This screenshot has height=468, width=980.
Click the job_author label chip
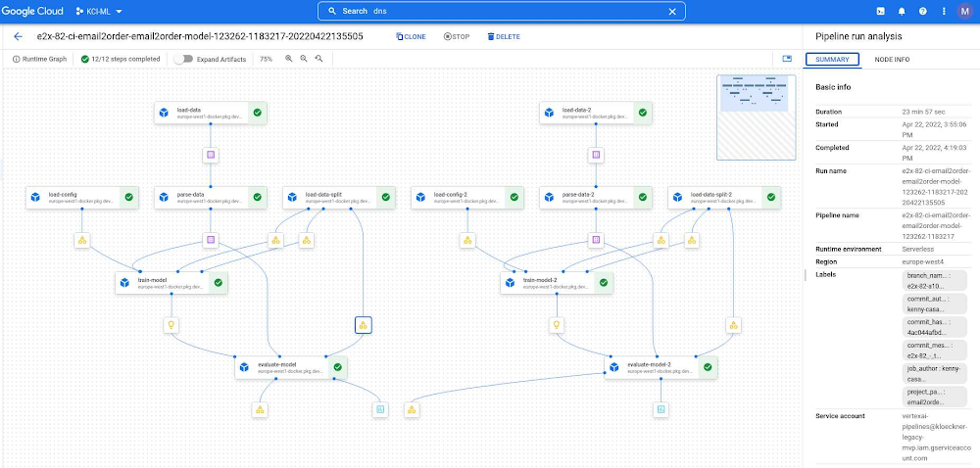point(935,373)
